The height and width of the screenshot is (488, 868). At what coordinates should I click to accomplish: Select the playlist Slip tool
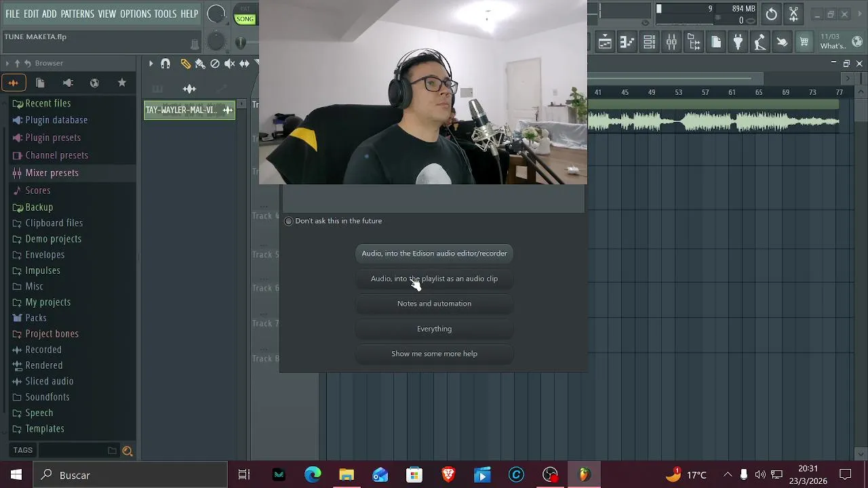[244, 64]
